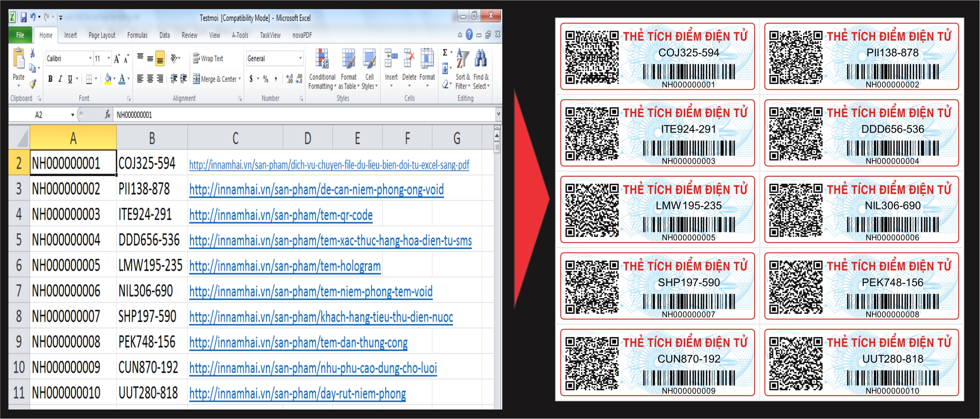Switch to the novaPDF tab

[302, 35]
